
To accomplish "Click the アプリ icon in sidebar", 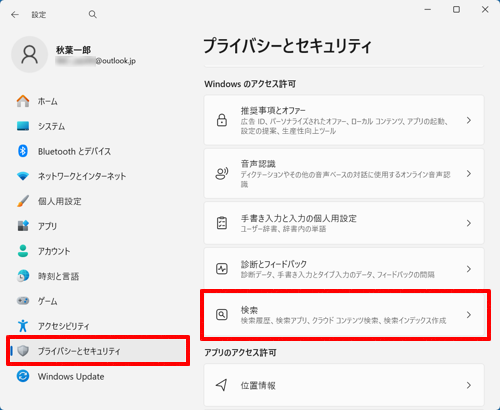I will (23, 226).
